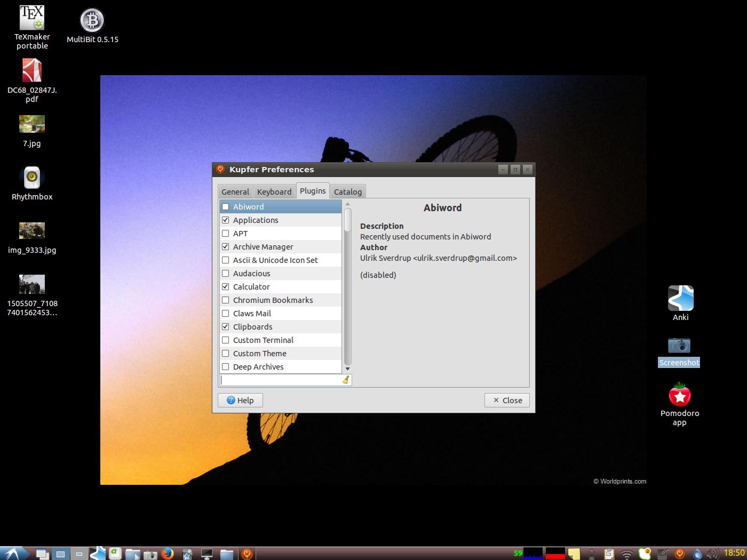747x560 pixels.
Task: Open the yellow sticky notes tray icon
Action: [x=574, y=554]
